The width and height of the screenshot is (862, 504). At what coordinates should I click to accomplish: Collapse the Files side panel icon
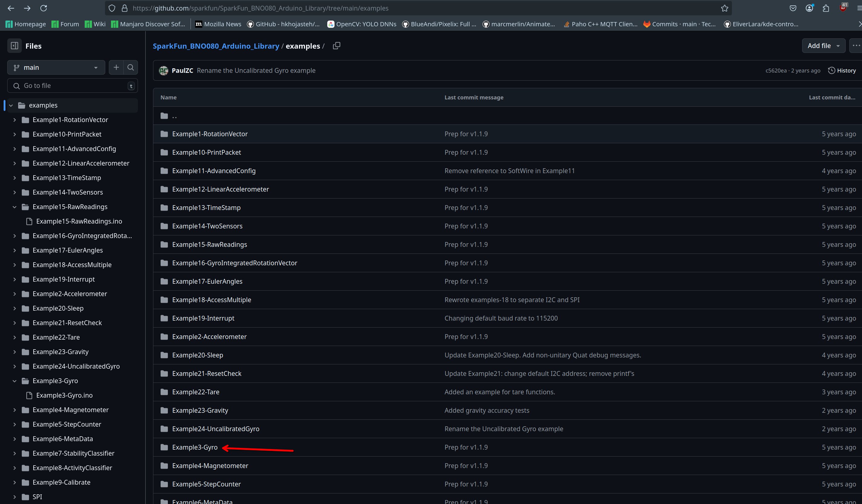pos(15,46)
